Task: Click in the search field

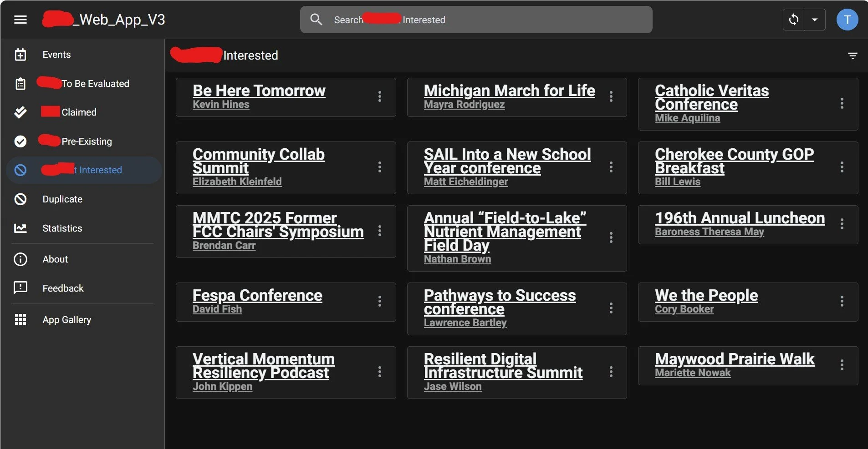Action: pyautogui.click(x=476, y=20)
